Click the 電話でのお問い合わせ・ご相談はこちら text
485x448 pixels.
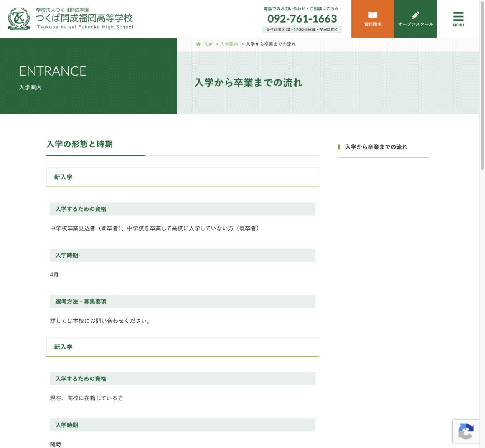pyautogui.click(x=301, y=8)
